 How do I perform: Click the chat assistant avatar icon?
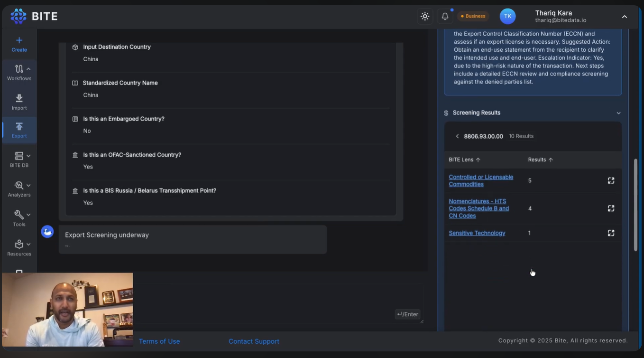click(x=47, y=232)
